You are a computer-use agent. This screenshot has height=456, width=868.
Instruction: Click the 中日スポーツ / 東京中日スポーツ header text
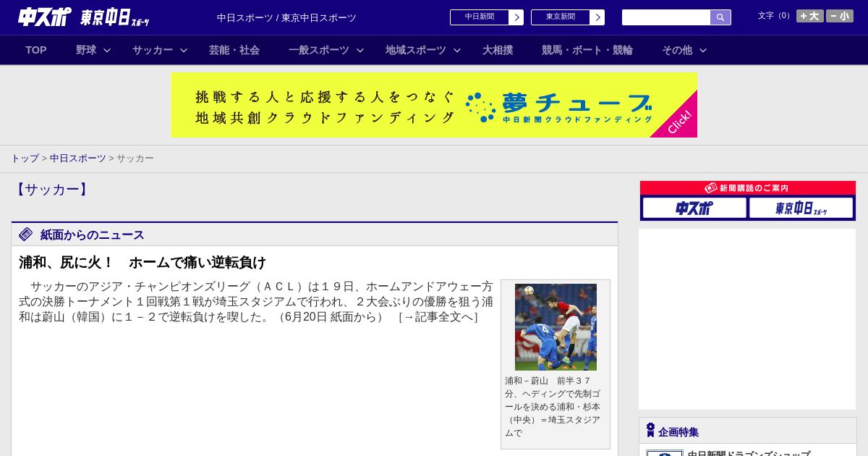pyautogui.click(x=286, y=17)
